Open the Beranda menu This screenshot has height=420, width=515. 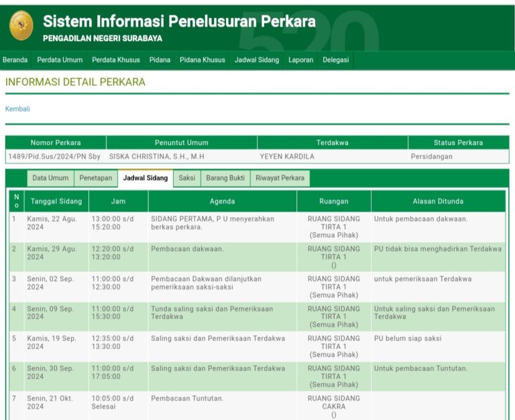[x=15, y=60]
